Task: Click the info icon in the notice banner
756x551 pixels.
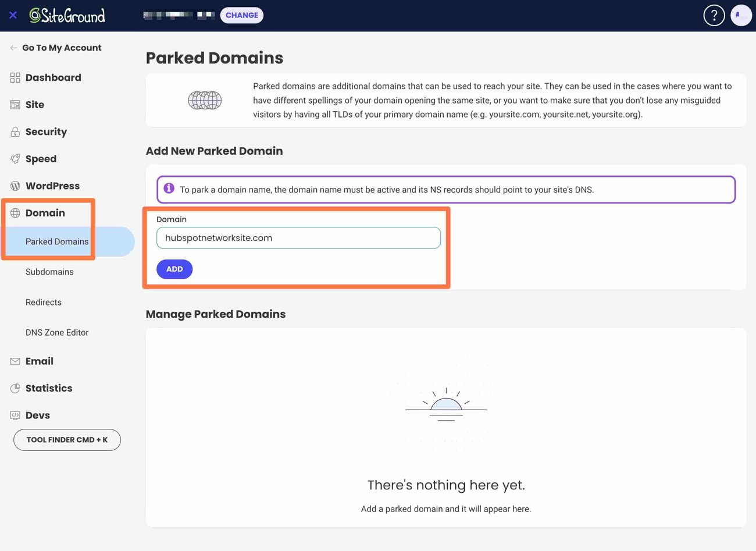Action: (169, 188)
